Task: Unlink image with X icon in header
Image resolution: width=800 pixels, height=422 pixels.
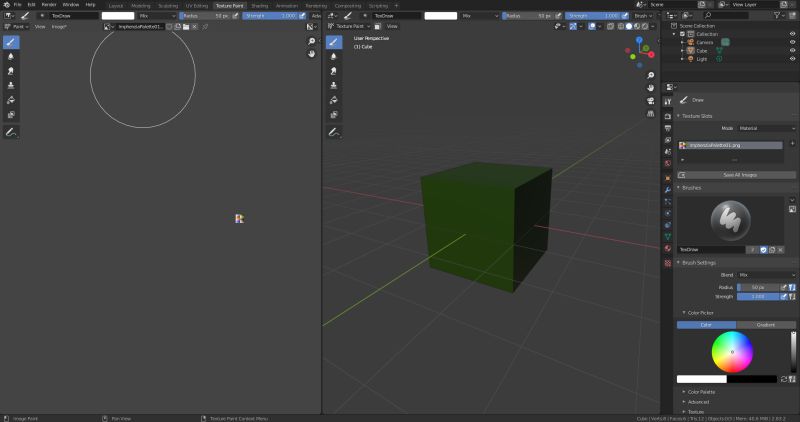Action: 194,27
